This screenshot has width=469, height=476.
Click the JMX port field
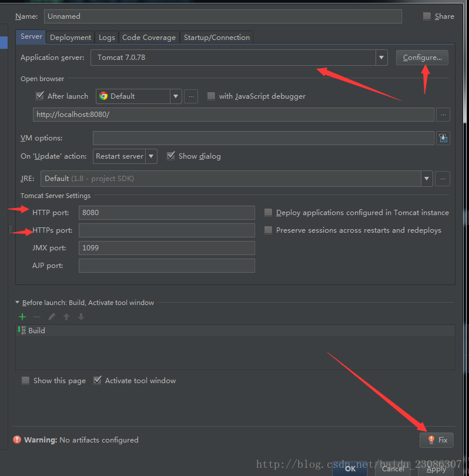point(167,248)
